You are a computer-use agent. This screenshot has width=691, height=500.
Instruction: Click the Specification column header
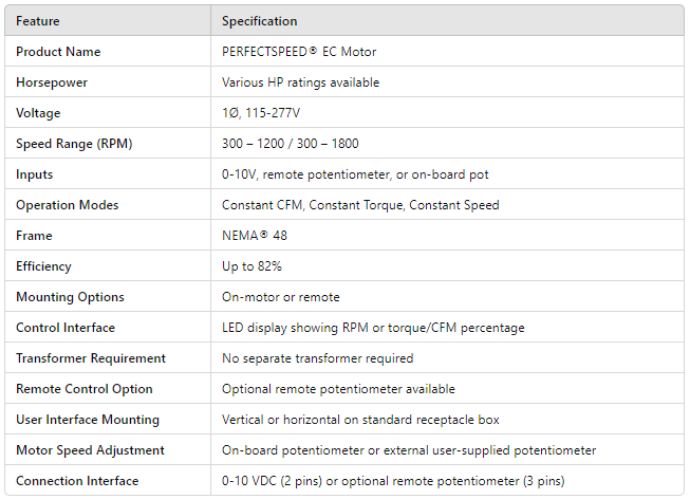pos(259,21)
